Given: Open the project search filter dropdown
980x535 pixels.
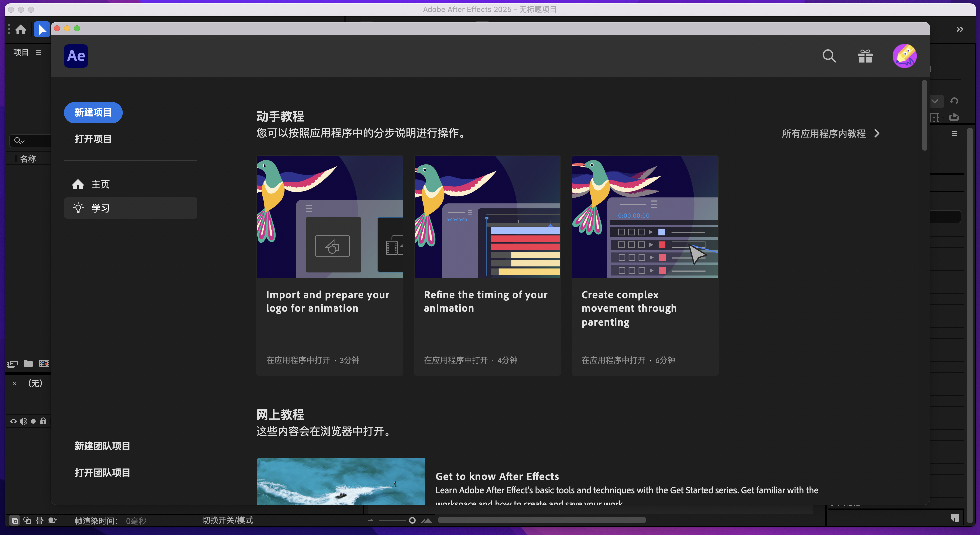Looking at the screenshot, I should [19, 141].
